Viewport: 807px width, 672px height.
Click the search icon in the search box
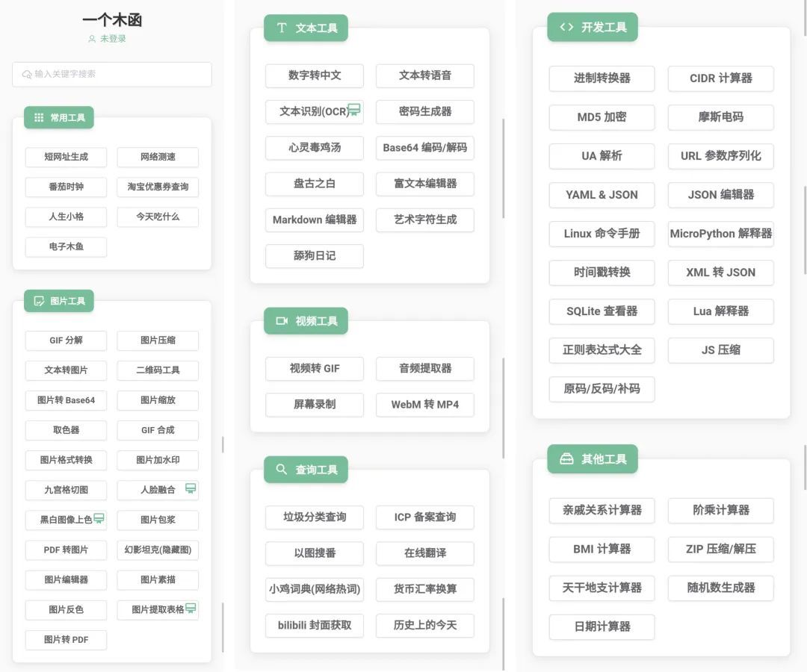tap(27, 74)
